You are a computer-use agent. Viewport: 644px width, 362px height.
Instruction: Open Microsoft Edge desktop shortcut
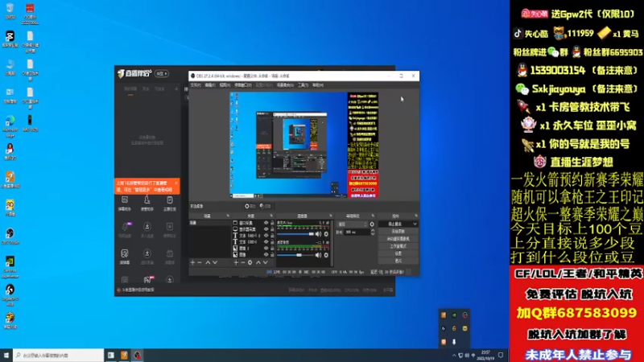tap(10, 125)
